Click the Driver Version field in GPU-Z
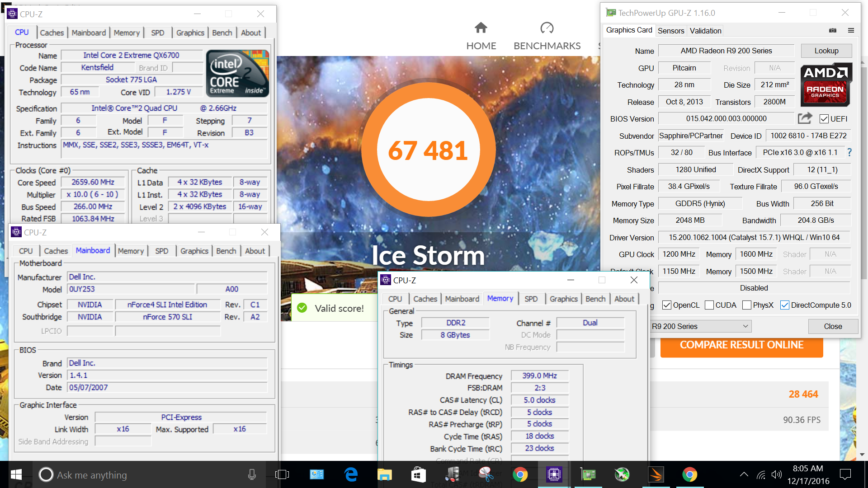This screenshot has width=868, height=488. (x=754, y=237)
